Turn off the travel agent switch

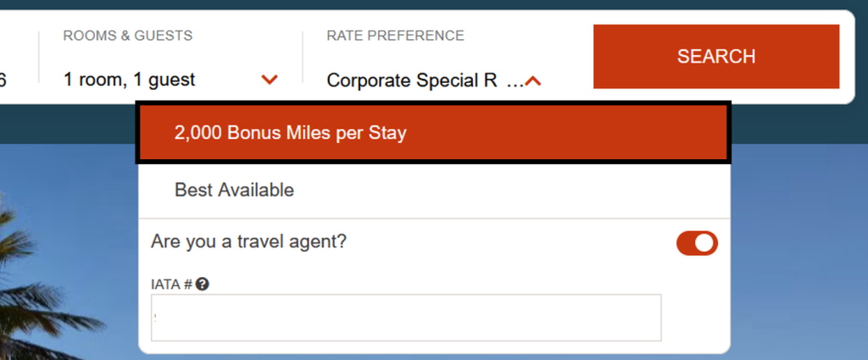697,243
